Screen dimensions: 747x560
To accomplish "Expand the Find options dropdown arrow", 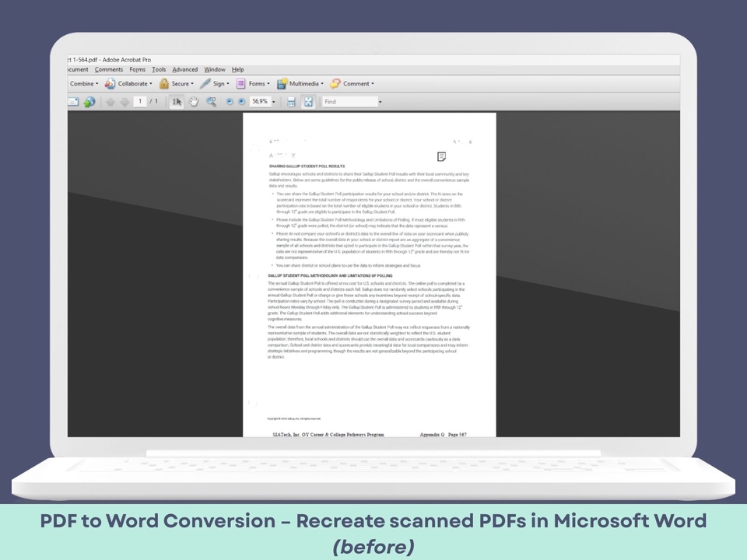I will point(380,102).
